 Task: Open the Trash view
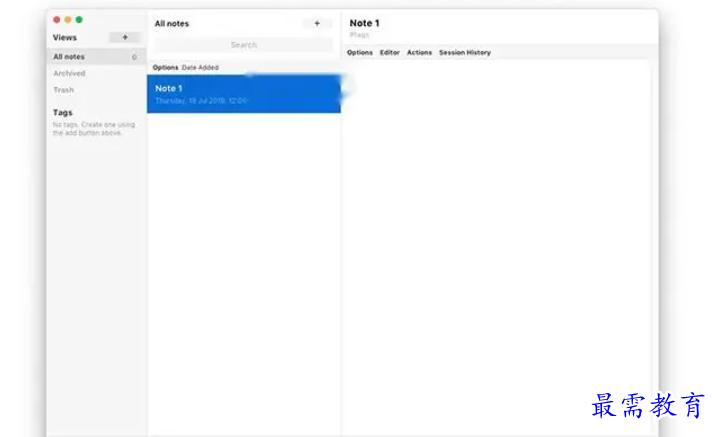point(64,90)
